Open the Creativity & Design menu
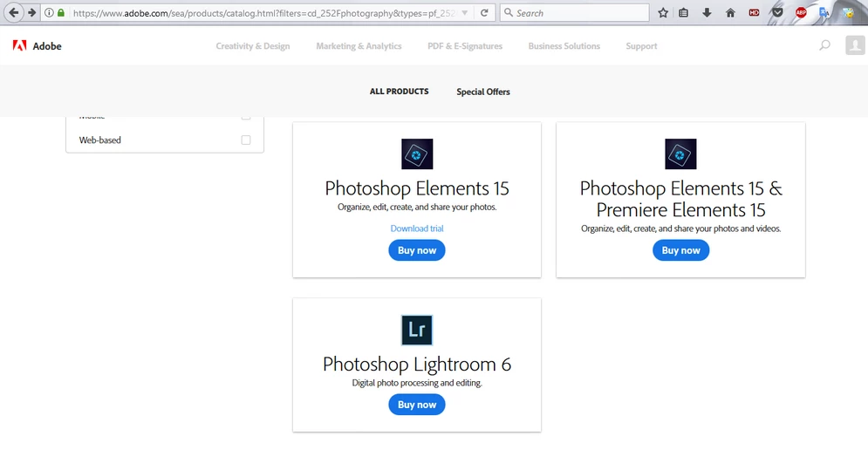 [253, 46]
